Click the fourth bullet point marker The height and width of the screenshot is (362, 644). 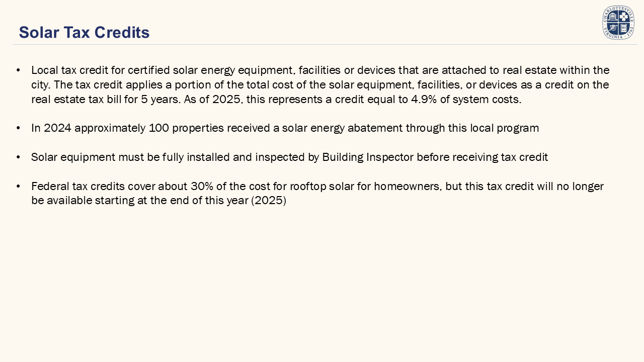(18, 187)
